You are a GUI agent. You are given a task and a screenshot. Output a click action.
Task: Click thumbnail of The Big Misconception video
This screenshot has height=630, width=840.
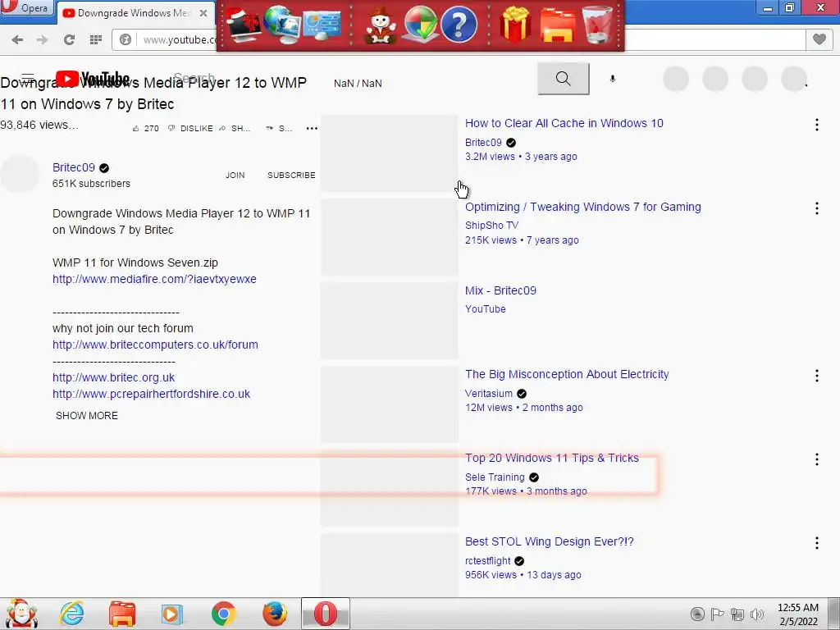tap(390, 404)
